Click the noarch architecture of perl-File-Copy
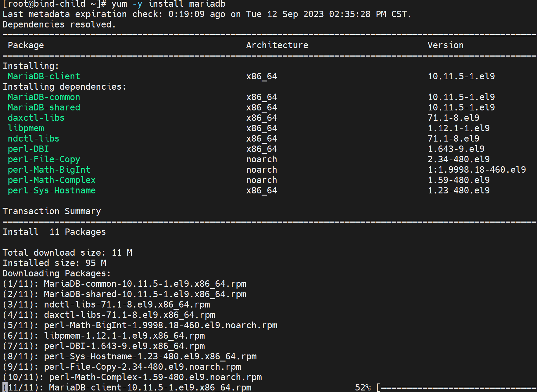The width and height of the screenshot is (537, 392). click(261, 159)
